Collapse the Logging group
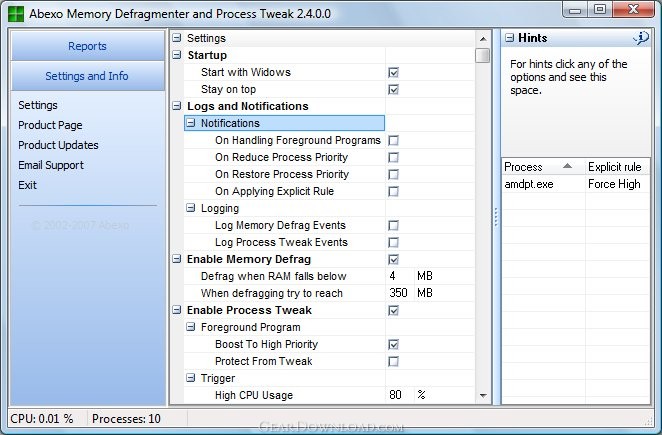 click(191, 208)
